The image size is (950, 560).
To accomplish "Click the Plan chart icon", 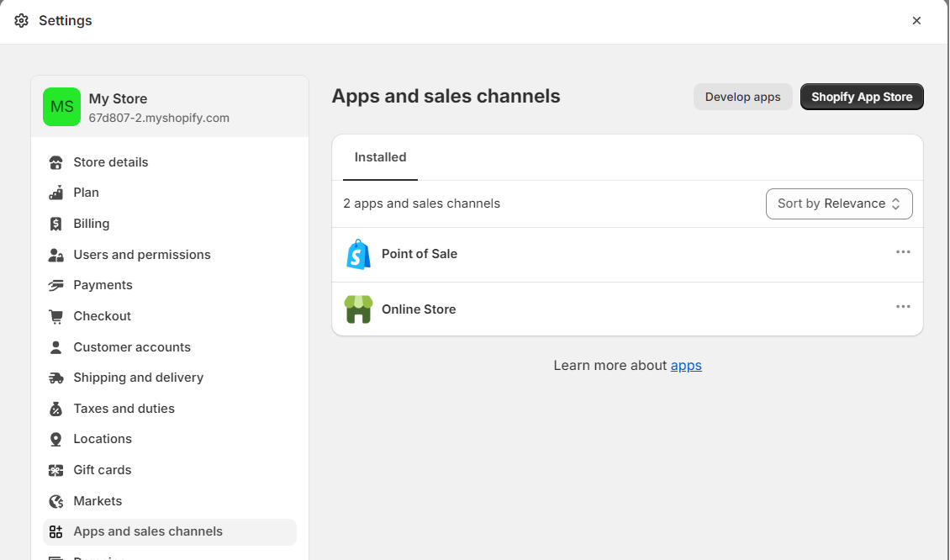I will click(55, 193).
